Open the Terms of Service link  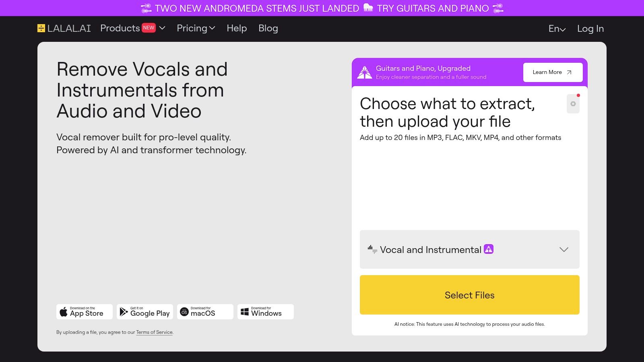154,332
